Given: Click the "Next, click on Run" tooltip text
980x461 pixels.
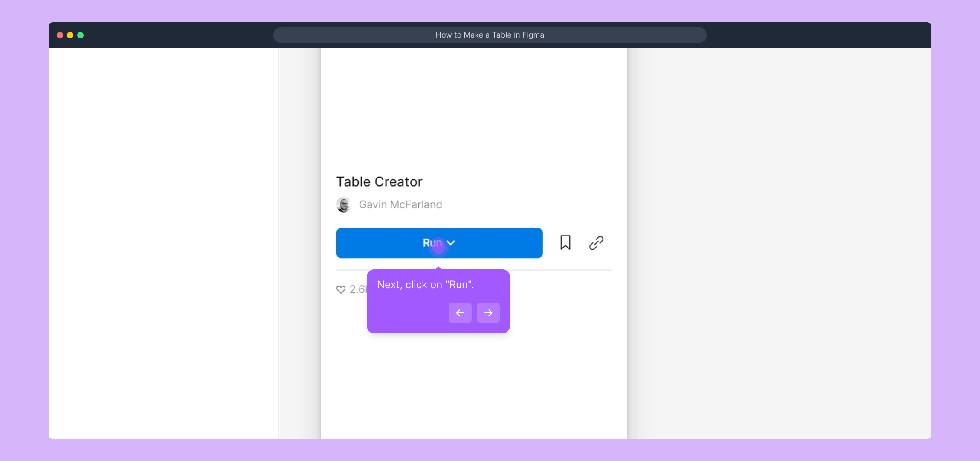Looking at the screenshot, I should (425, 285).
